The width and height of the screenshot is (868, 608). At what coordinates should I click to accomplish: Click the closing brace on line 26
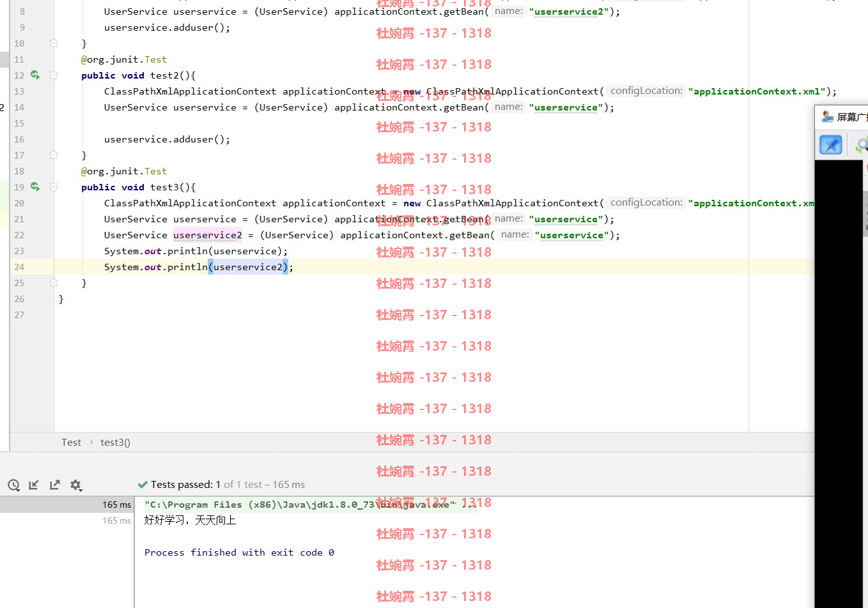click(61, 299)
